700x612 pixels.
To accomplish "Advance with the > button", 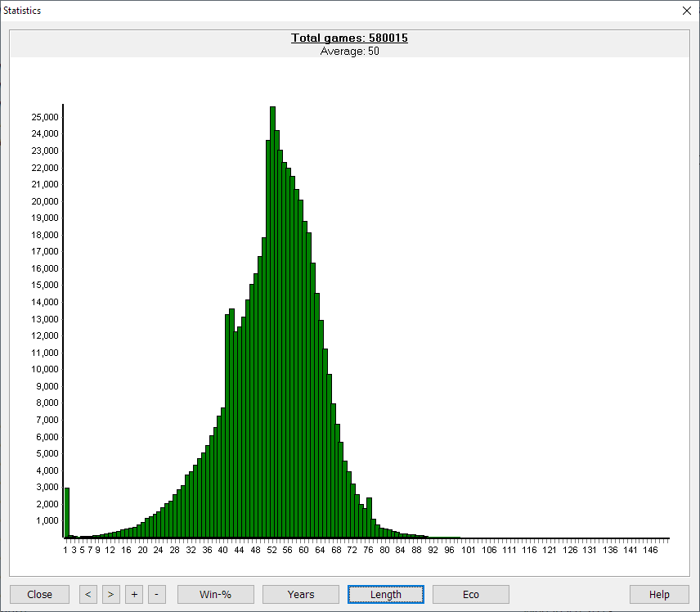I will pos(110,594).
